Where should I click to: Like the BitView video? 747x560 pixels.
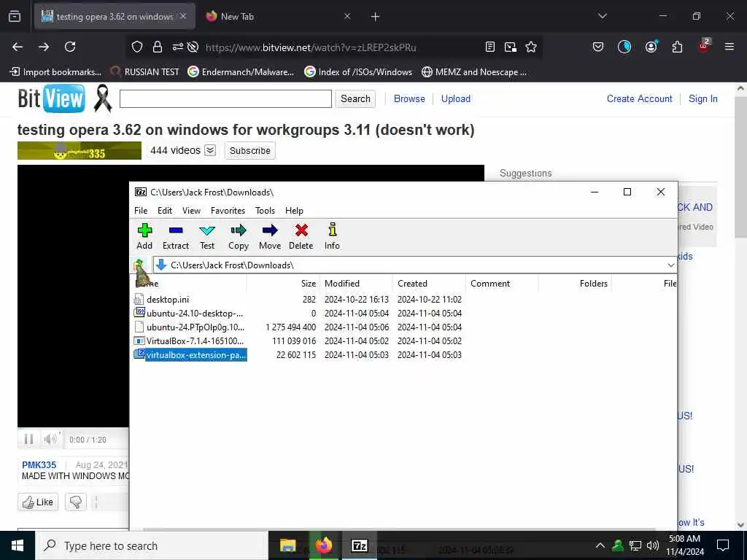coord(38,502)
